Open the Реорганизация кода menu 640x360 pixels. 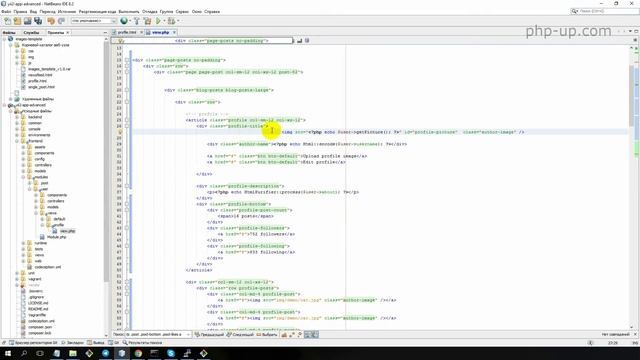tap(97, 12)
